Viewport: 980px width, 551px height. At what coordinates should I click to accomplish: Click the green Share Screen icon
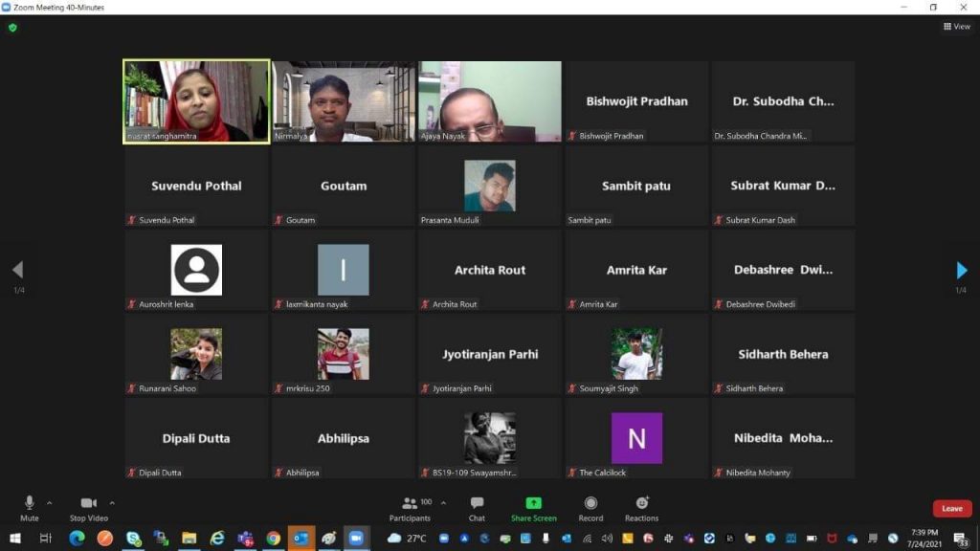pyautogui.click(x=533, y=503)
